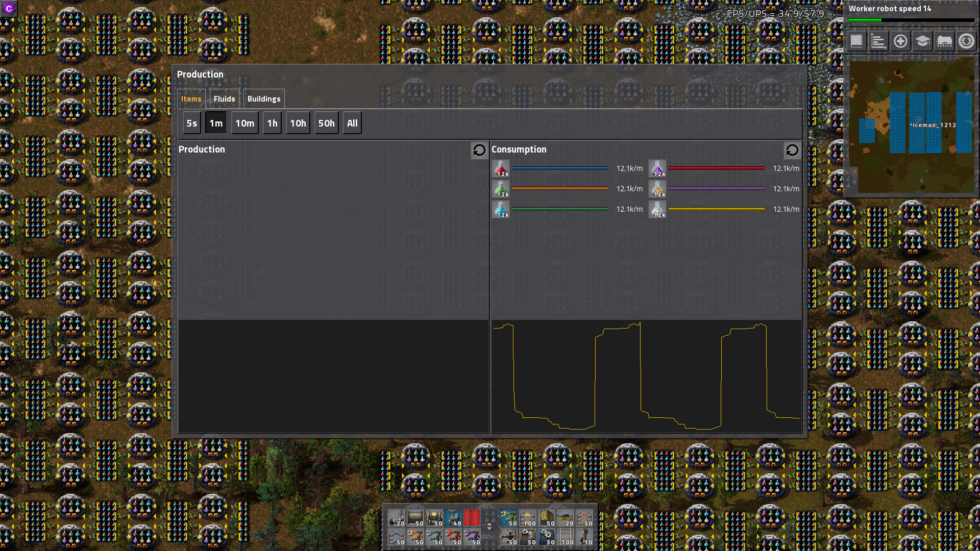Set time range to 10h

pyautogui.click(x=298, y=123)
